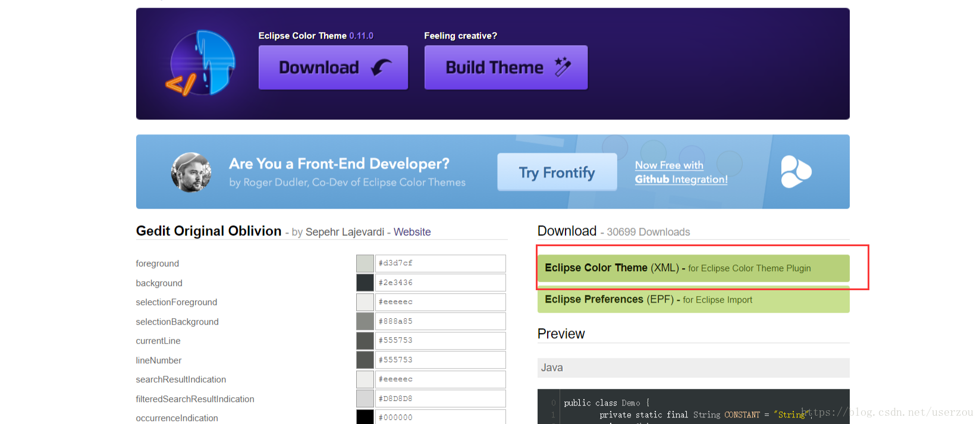Click the Try Frontify button
The image size is (980, 424).
click(x=557, y=172)
